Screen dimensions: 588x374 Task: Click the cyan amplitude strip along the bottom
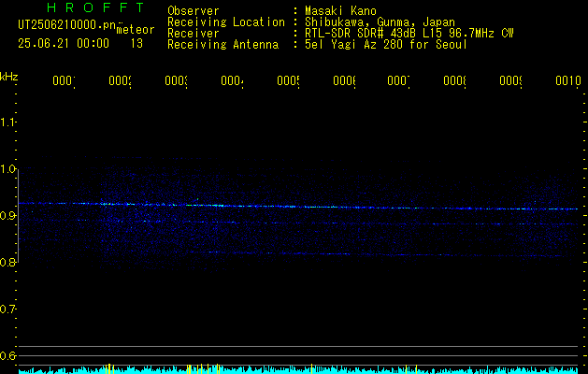point(298,370)
